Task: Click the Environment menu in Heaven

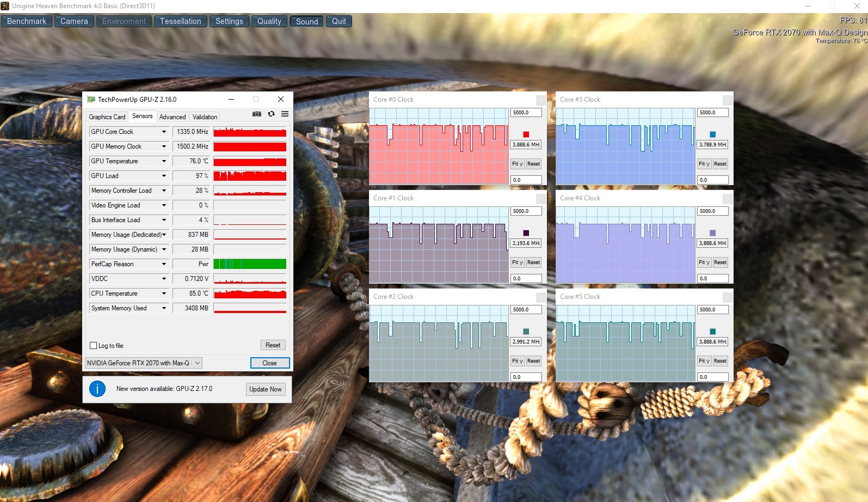Action: point(124,21)
